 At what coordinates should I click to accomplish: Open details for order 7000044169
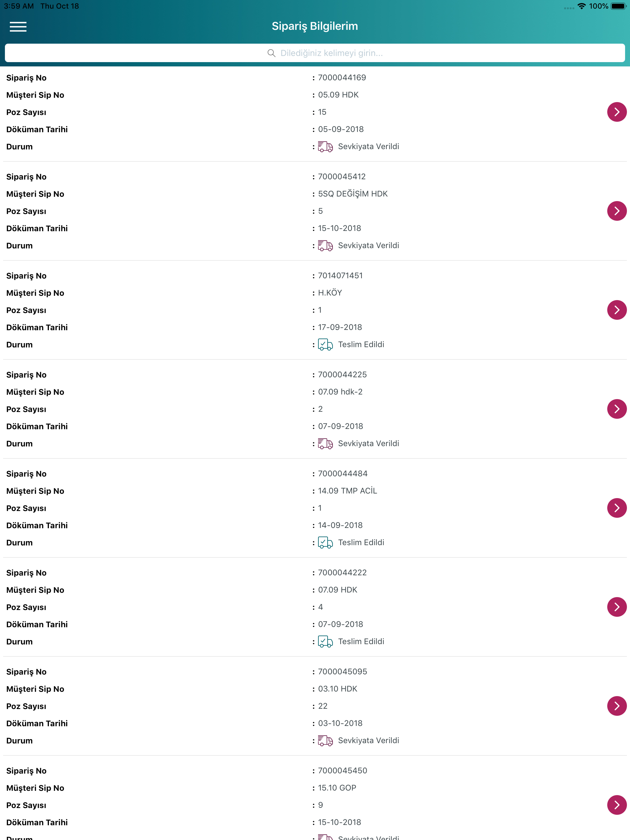coord(617,112)
